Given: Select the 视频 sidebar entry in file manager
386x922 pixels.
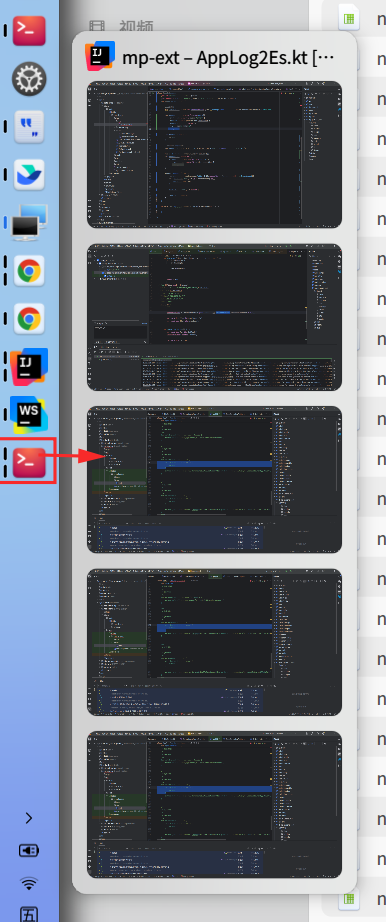Looking at the screenshot, I should 121,27.
